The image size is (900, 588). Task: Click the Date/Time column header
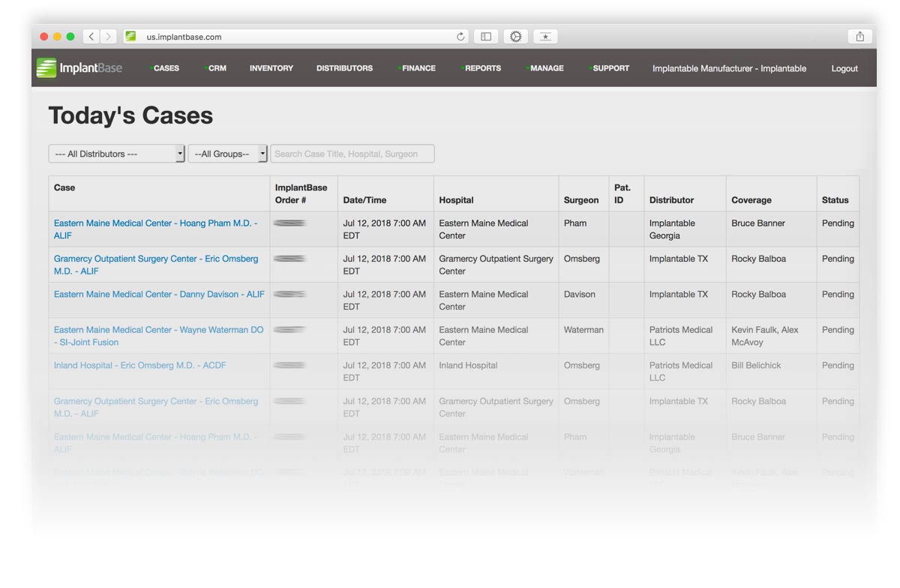(364, 200)
